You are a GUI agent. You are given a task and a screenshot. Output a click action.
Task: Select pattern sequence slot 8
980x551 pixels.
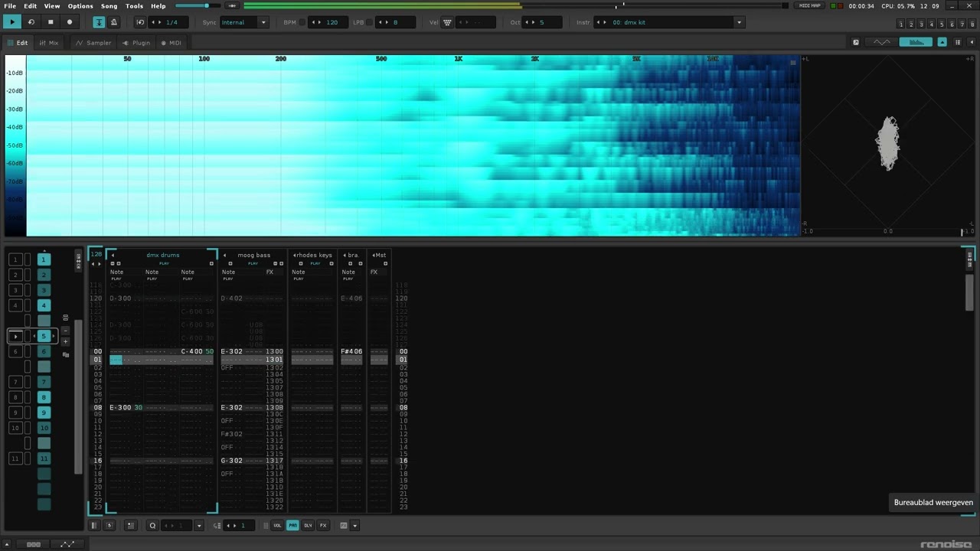[x=44, y=397]
